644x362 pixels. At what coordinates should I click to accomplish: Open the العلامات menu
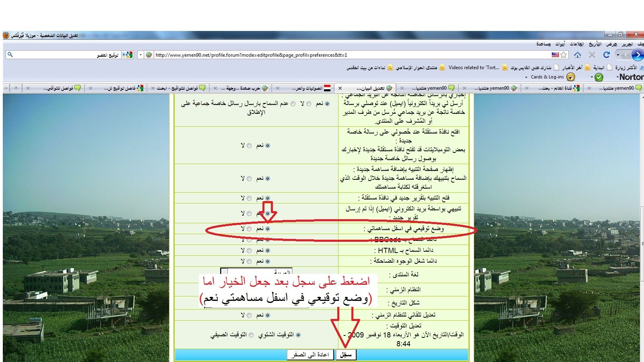577,44
